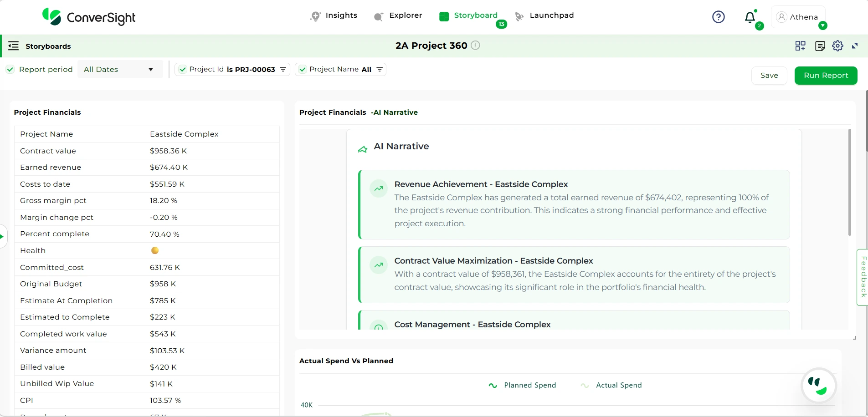The image size is (868, 417).
Task: Navigate to Launchpad
Action: 551,15
